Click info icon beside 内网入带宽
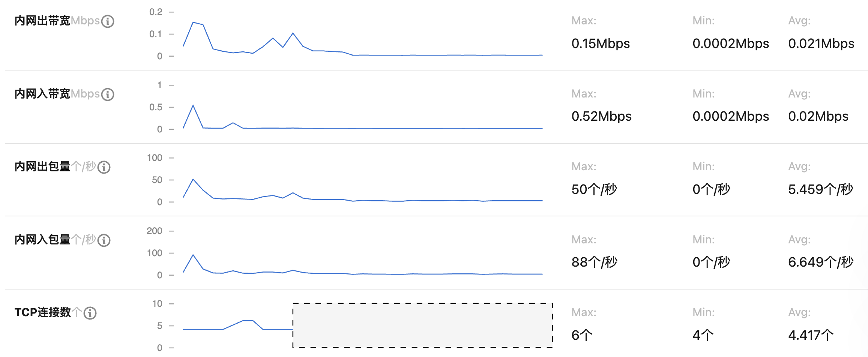The width and height of the screenshot is (868, 357). [108, 94]
